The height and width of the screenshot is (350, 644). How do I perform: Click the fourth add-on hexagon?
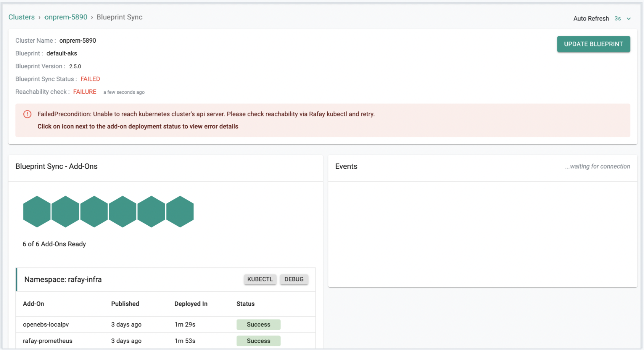tap(122, 212)
